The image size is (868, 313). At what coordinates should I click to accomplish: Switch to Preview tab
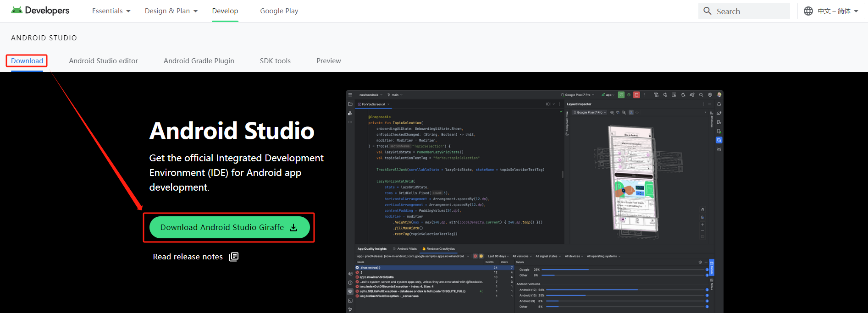[x=329, y=61]
